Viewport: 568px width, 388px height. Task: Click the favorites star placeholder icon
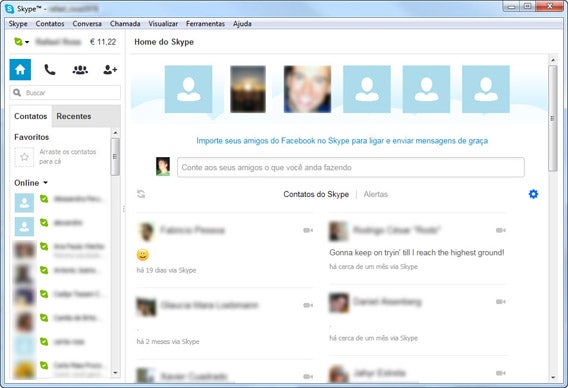point(24,157)
